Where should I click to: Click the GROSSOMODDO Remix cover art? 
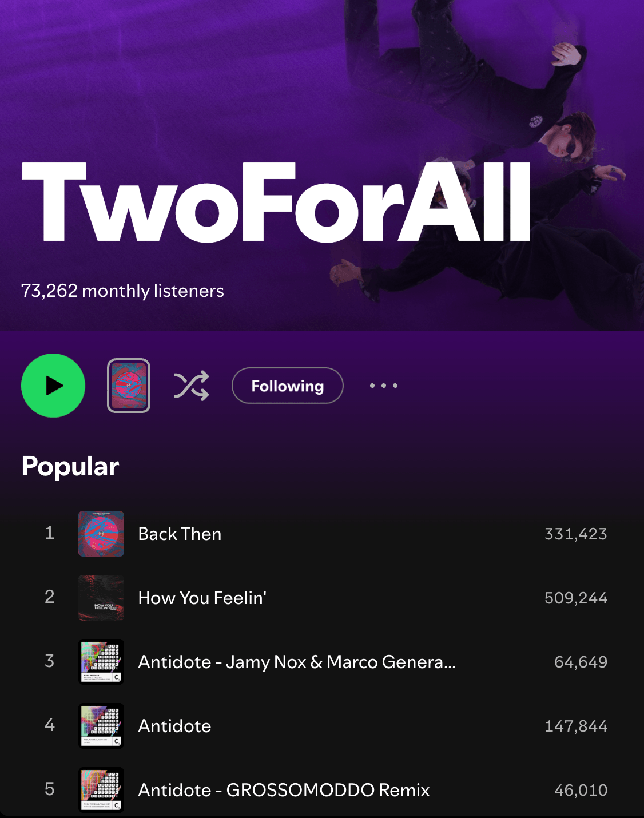click(x=101, y=790)
